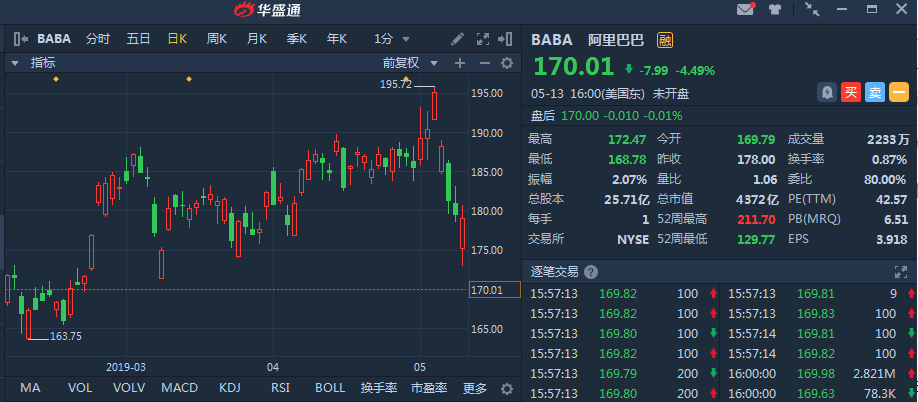Click the pencil drawing tool icon
This screenshot has height=402, width=918.
(x=458, y=39)
